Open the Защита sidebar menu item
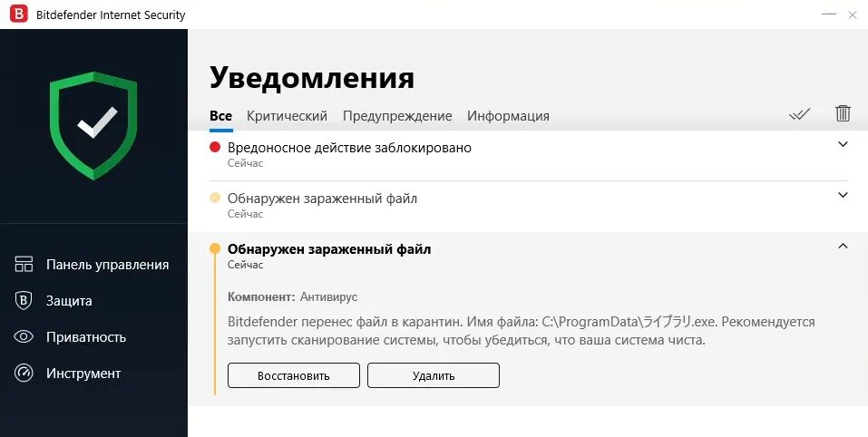The height and width of the screenshot is (437, 868). [69, 301]
